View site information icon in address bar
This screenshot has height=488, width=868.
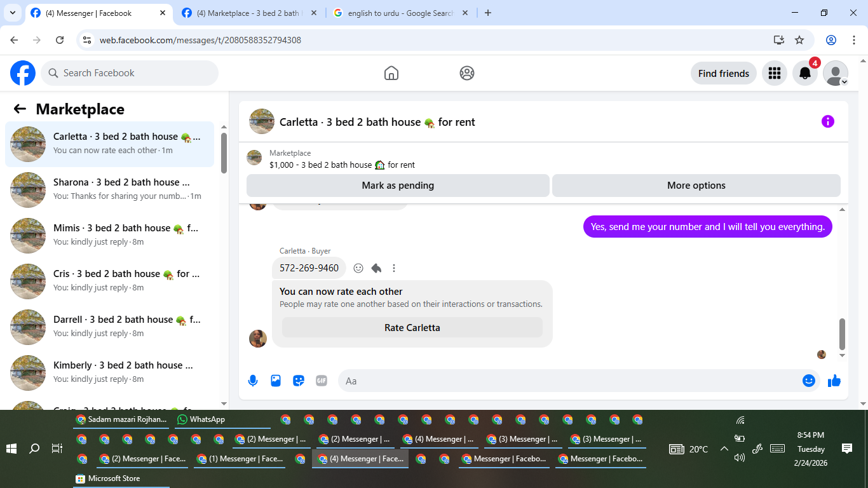(x=88, y=40)
